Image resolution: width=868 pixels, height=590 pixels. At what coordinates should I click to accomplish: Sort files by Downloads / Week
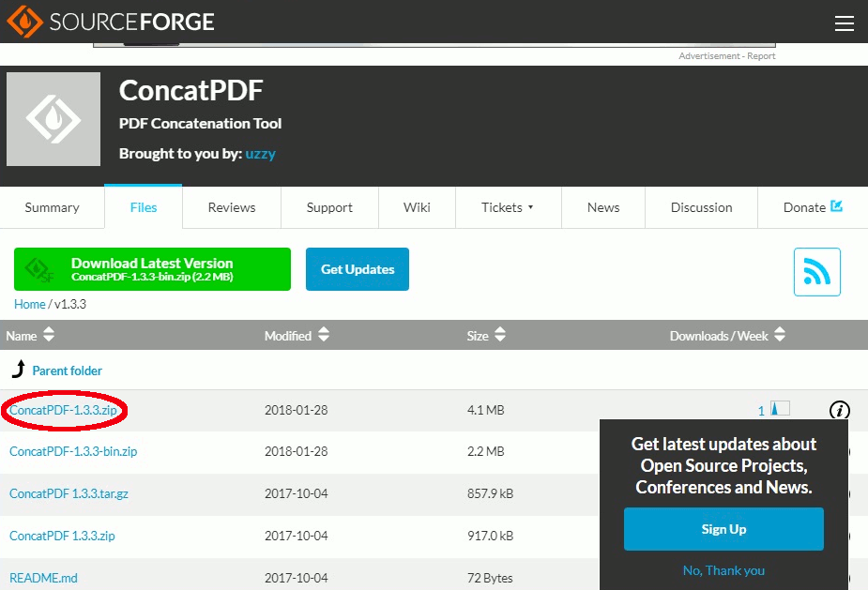727,336
